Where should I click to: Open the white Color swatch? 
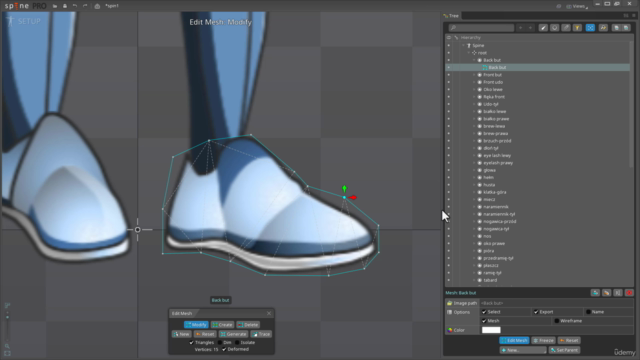pos(491,330)
